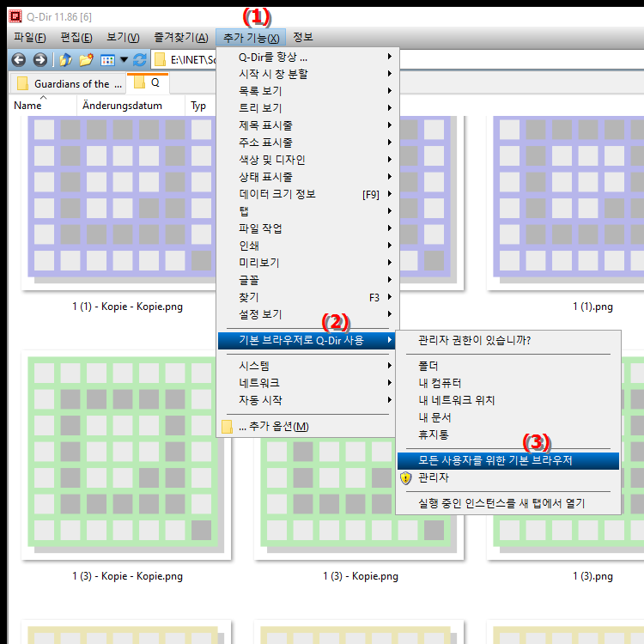The height and width of the screenshot is (644, 644).
Task: Open the 탭 submenu entry
Action: [307, 211]
